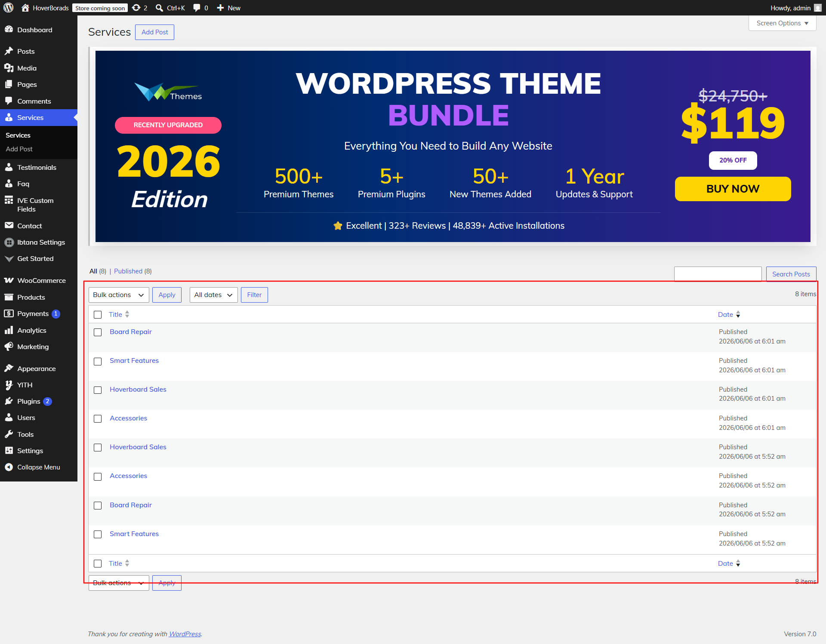Open the HoverBorads site home icon
This screenshot has height=644, width=826.
point(25,8)
